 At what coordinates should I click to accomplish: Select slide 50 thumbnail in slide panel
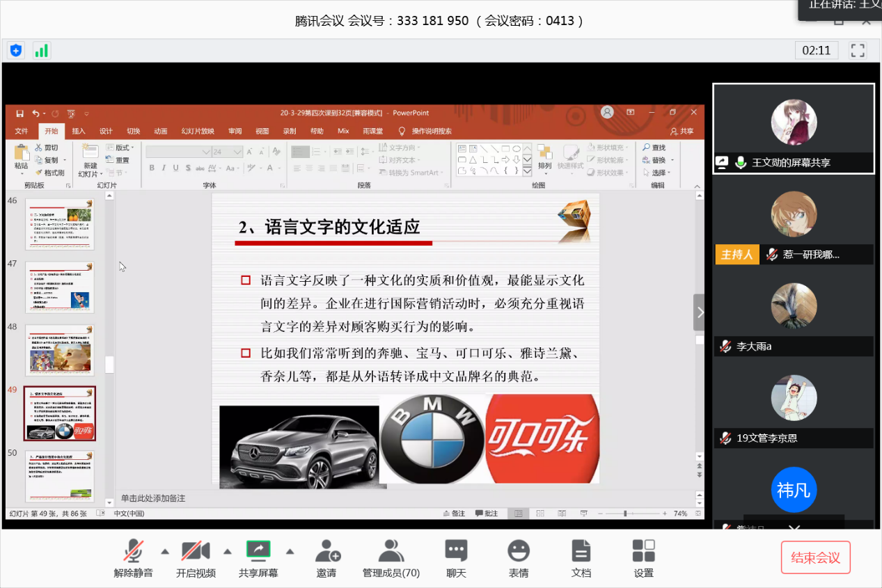pyautogui.click(x=59, y=476)
